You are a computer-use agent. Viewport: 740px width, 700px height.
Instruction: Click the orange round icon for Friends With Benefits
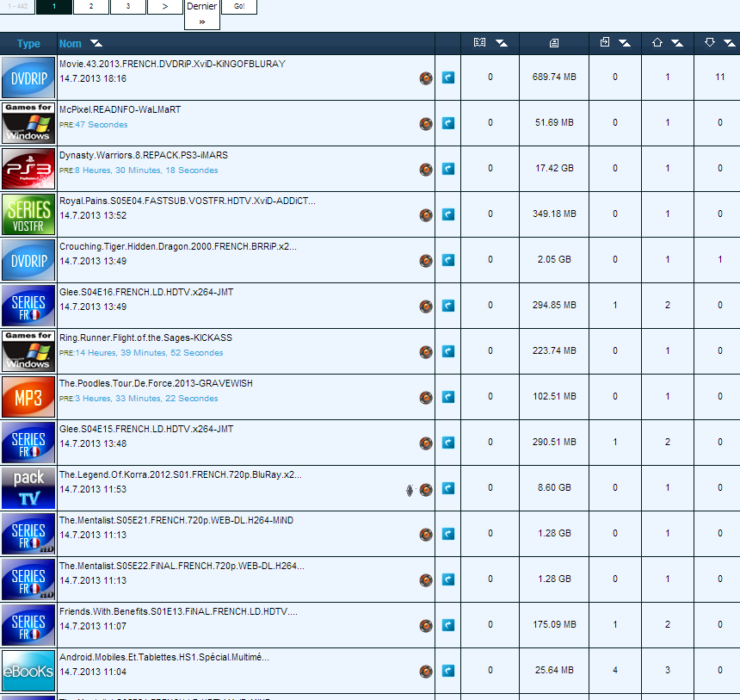426,626
